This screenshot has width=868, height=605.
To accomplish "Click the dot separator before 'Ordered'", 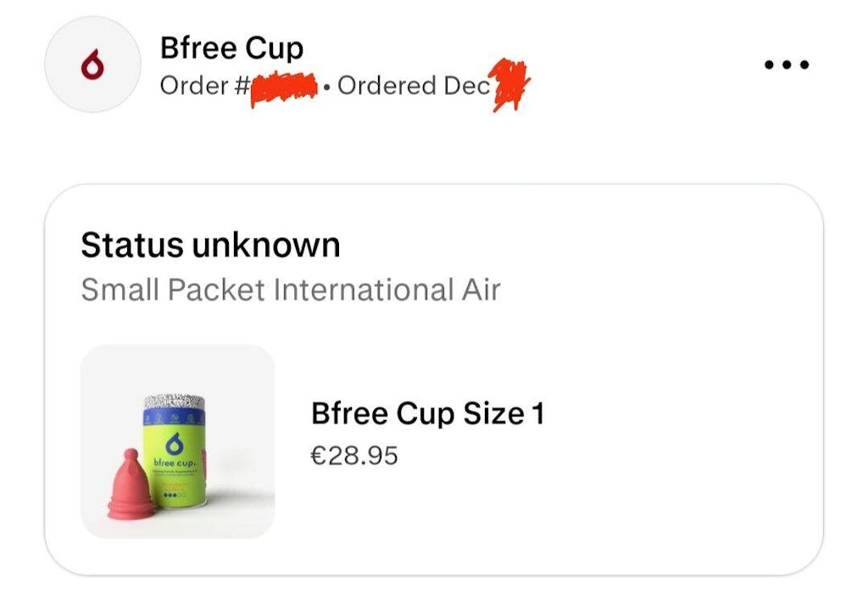I will click(x=327, y=86).
